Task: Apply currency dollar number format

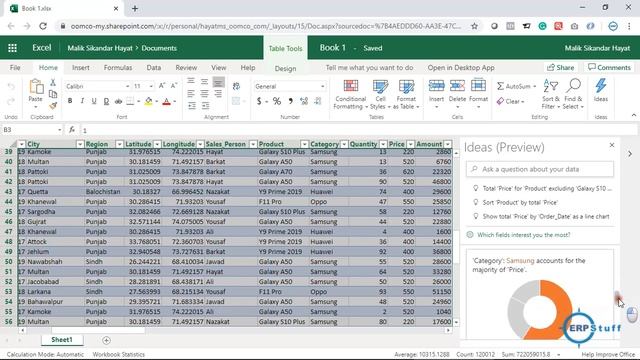Action: pyautogui.click(x=259, y=101)
